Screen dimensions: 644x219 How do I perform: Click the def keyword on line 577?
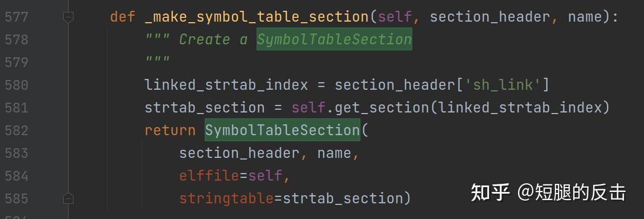(x=123, y=17)
